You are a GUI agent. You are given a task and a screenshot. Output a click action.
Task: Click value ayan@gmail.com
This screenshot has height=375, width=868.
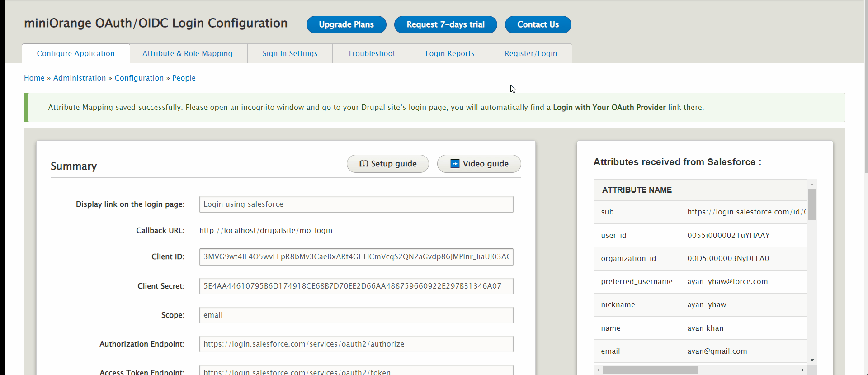(x=717, y=351)
